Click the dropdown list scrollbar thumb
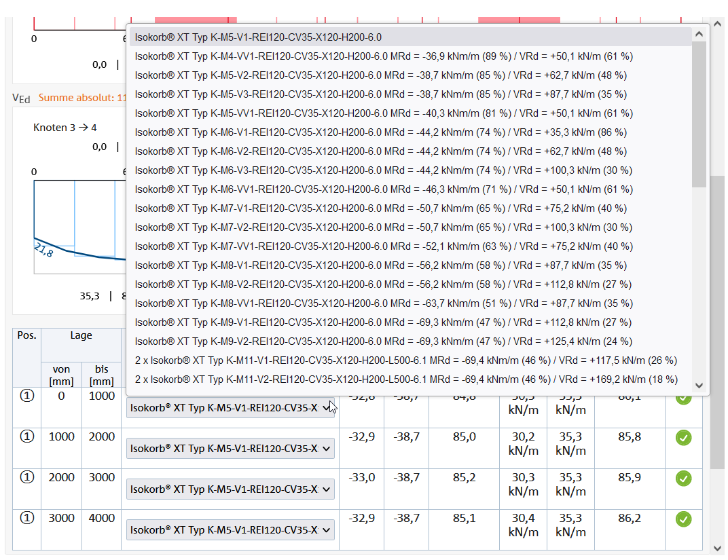The width and height of the screenshot is (728, 560). (x=699, y=114)
